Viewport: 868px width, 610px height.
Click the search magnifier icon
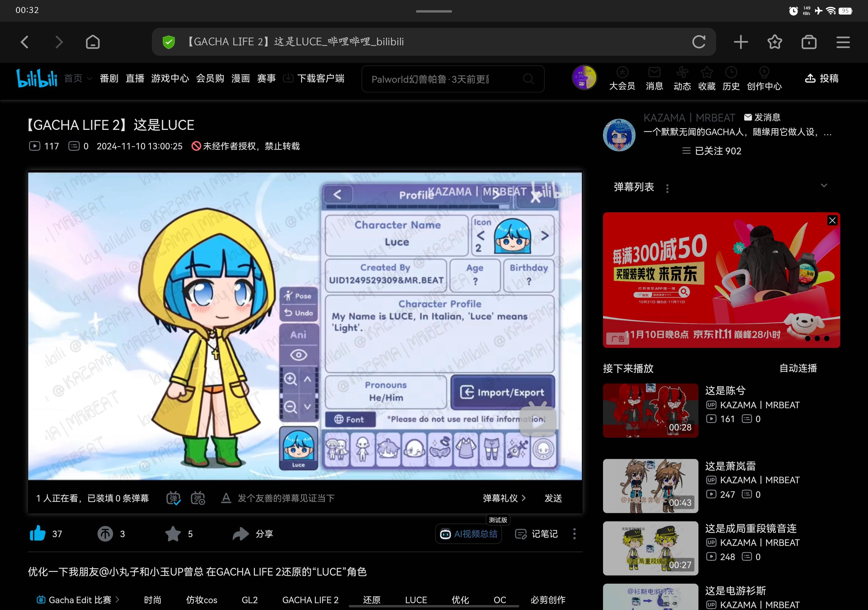point(529,79)
